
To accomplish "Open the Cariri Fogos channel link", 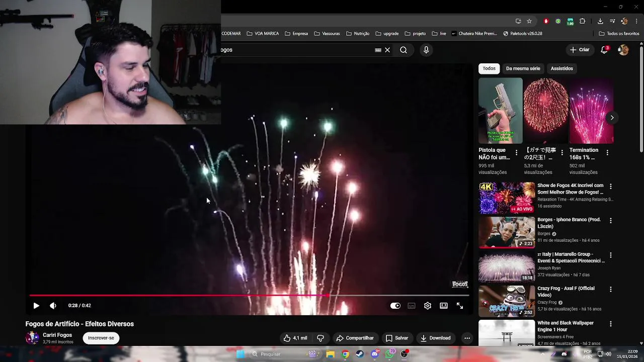I will pyautogui.click(x=57, y=335).
